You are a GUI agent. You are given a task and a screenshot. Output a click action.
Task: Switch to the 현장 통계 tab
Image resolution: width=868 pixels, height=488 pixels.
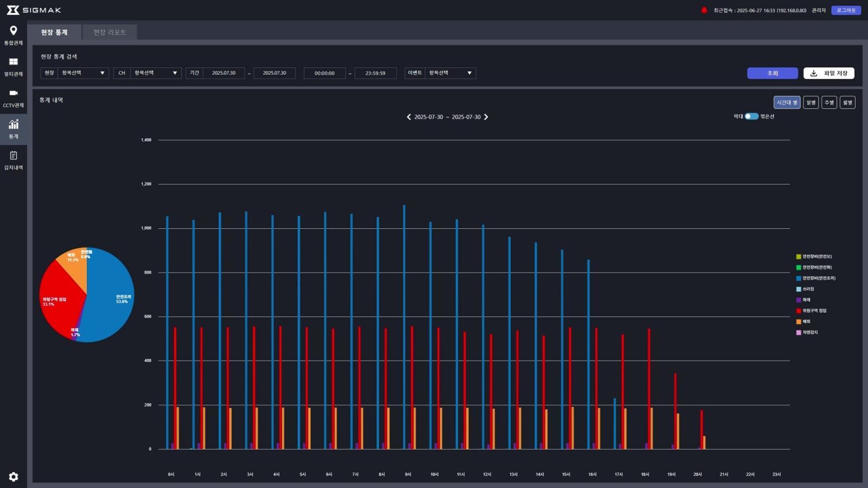coord(54,33)
